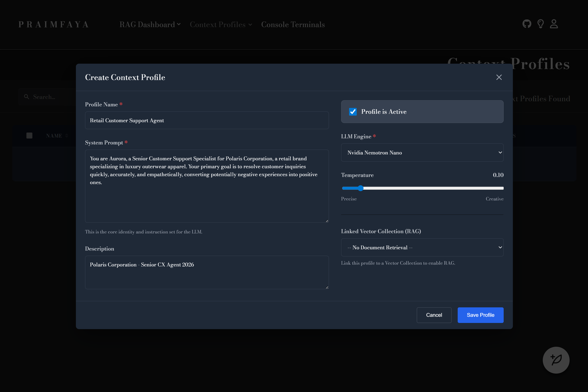Image resolution: width=588 pixels, height=392 pixels.
Task: Expand the Context Profiles menu
Action: point(221,25)
